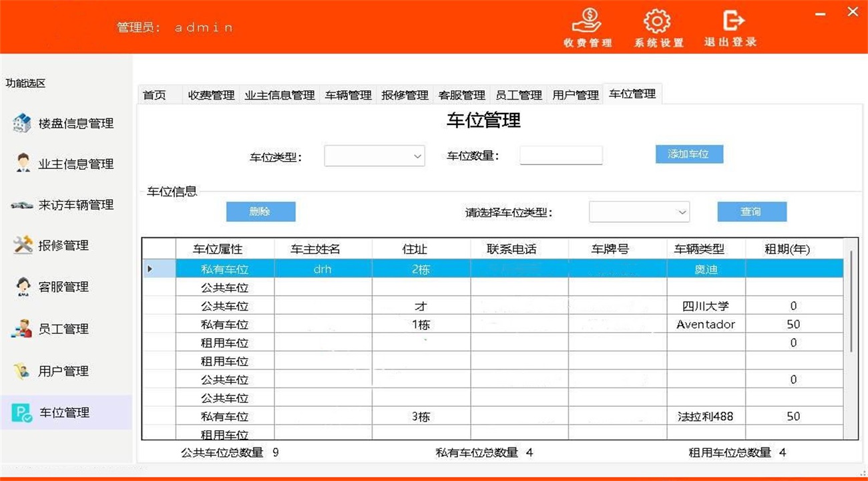
Task: Click the 管理员: admin label
Action: [175, 27]
